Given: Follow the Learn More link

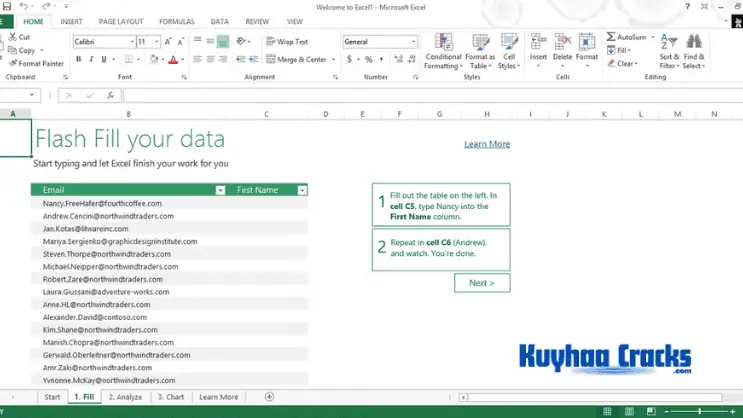Looking at the screenshot, I should 487,144.
